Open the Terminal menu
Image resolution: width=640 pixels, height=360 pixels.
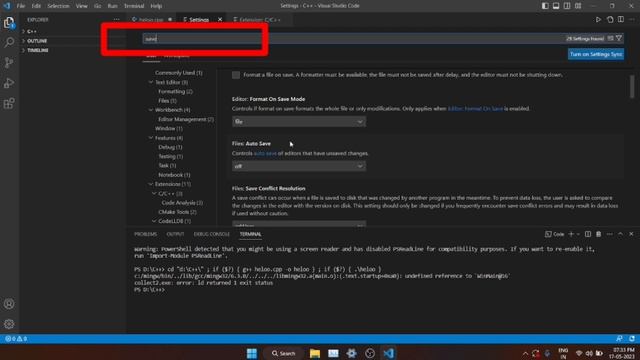pyautogui.click(x=134, y=6)
